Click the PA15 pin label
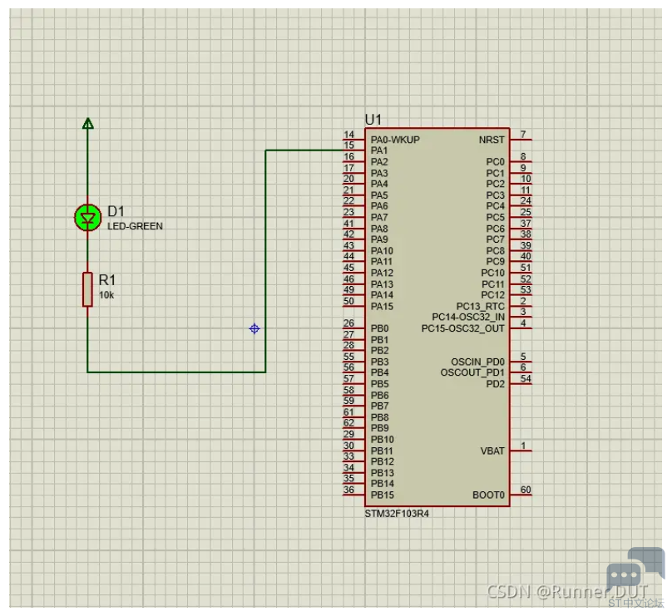This screenshot has height=616, width=672. pyautogui.click(x=382, y=306)
